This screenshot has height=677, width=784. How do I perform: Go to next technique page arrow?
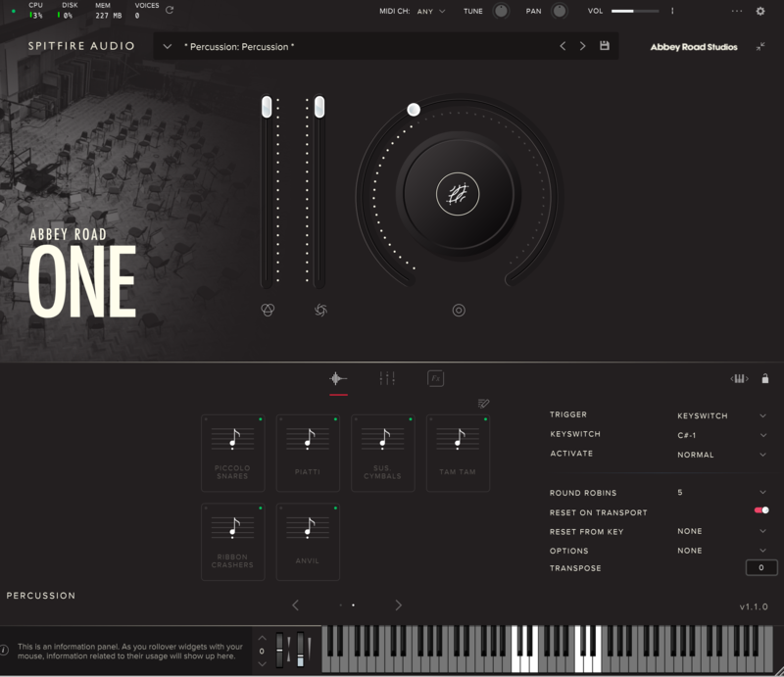399,605
